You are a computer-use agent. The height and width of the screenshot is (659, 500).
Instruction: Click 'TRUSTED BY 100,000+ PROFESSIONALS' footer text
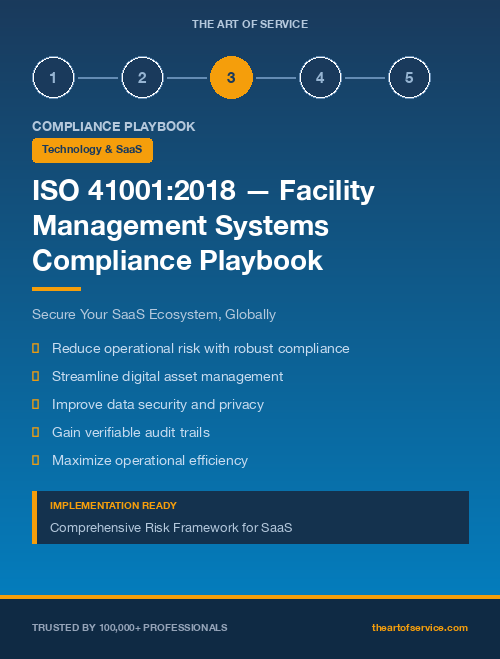[x=129, y=628]
